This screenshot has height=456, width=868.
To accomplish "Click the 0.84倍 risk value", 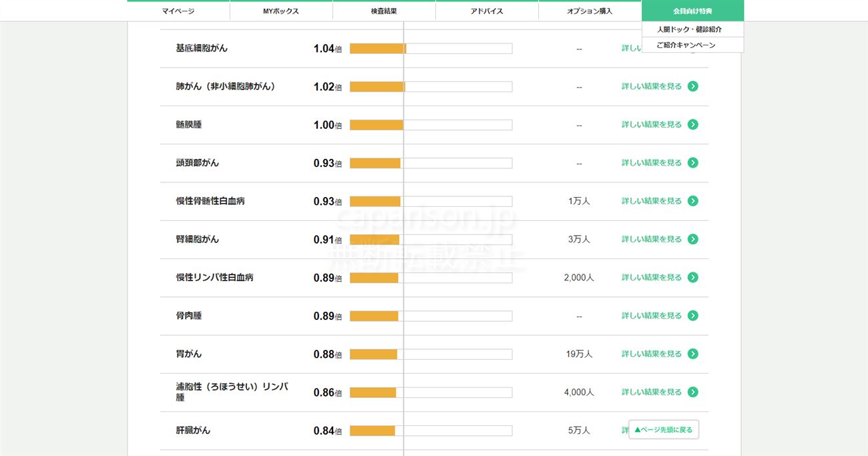I will click(x=327, y=431).
